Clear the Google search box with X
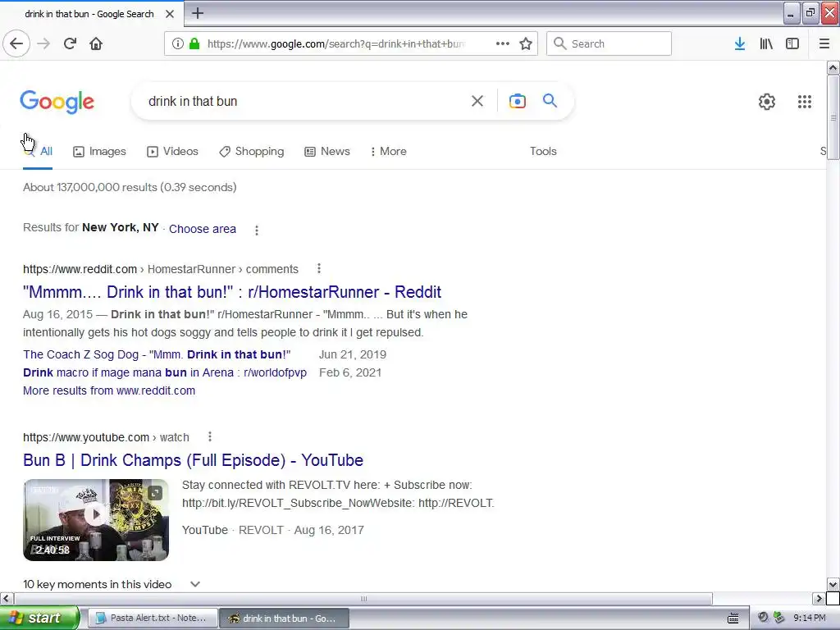 [477, 101]
